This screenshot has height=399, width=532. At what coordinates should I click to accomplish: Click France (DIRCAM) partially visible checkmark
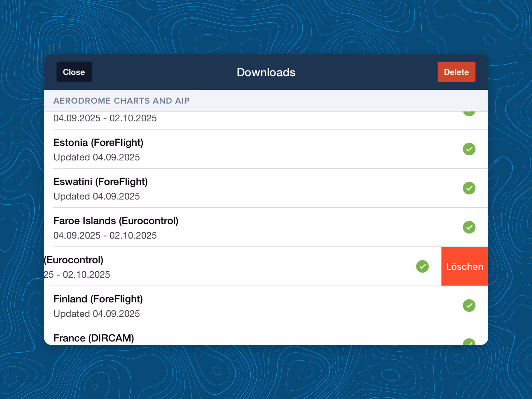coord(469,342)
